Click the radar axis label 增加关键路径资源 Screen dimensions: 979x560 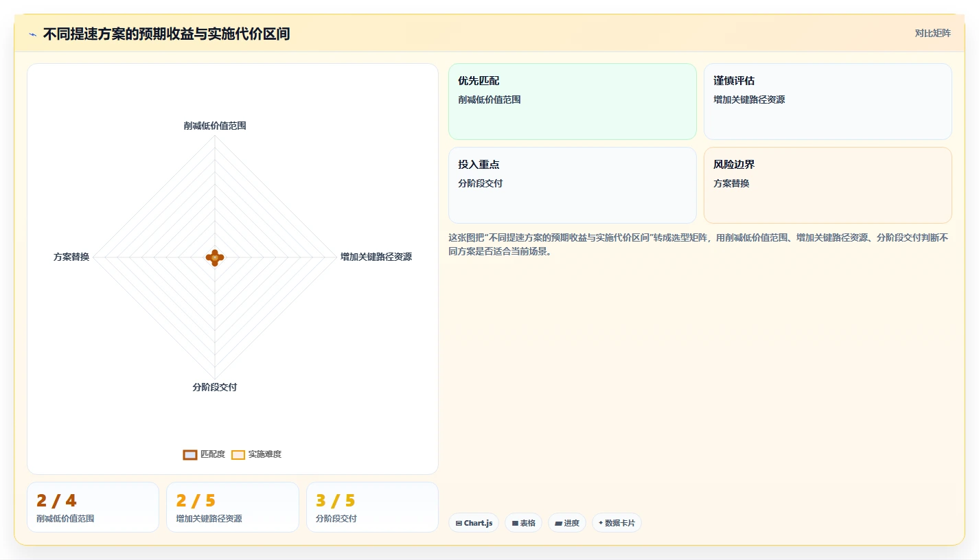(376, 257)
